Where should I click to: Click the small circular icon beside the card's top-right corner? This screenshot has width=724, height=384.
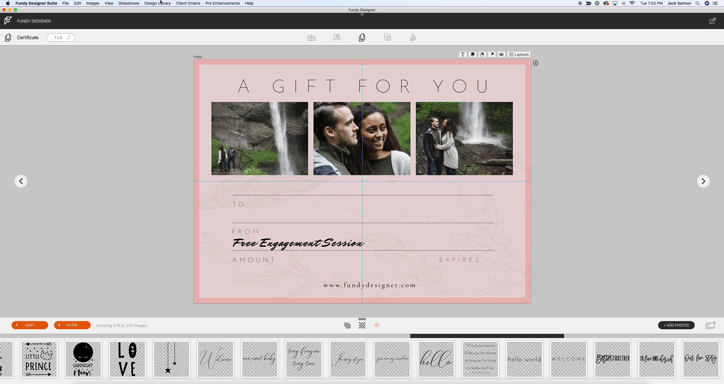tap(536, 63)
